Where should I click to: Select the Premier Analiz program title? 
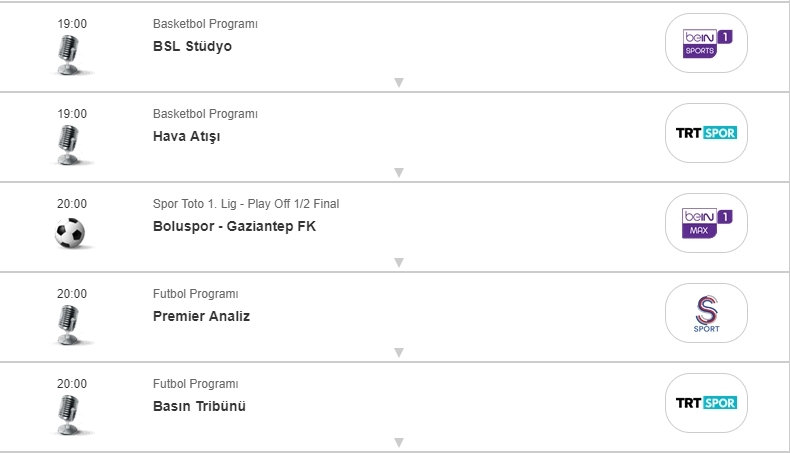click(201, 316)
